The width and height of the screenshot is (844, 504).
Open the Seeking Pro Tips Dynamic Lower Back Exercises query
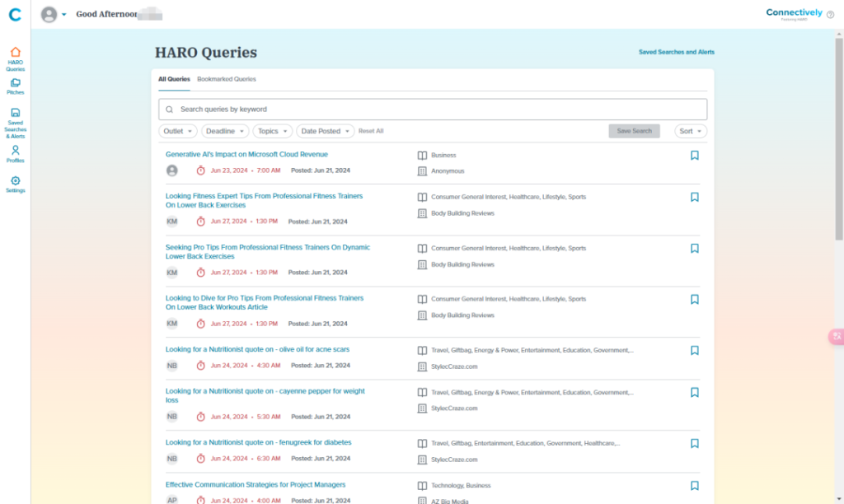268,252
